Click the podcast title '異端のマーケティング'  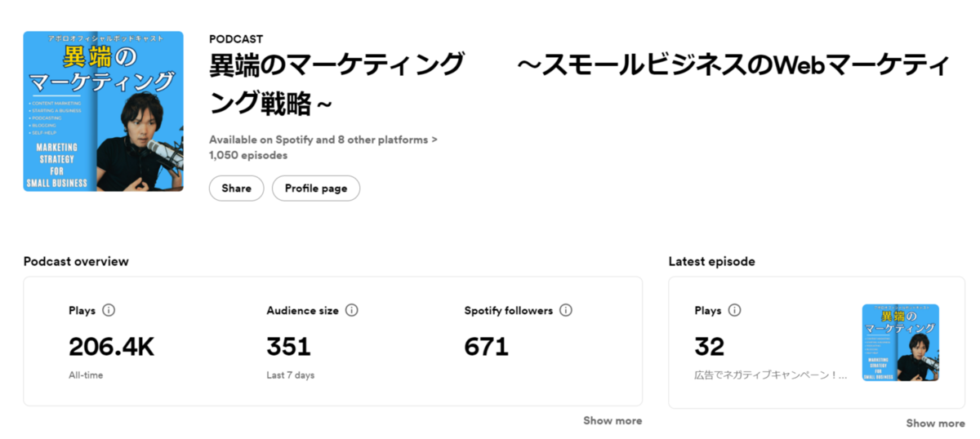(x=336, y=64)
